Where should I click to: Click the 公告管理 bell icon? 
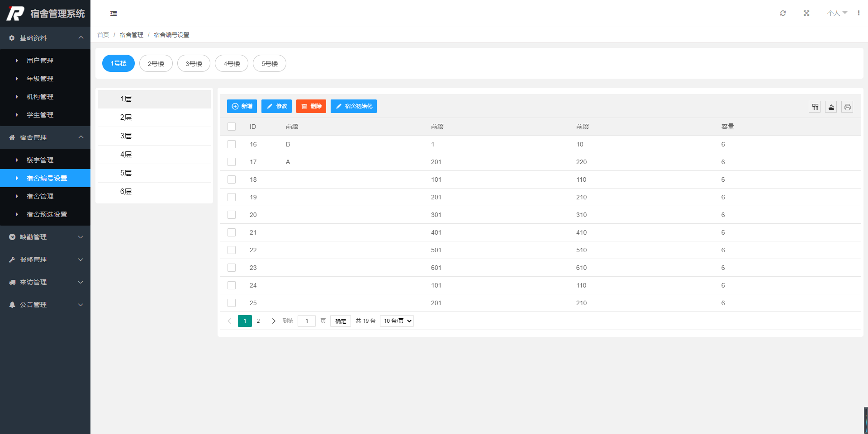point(12,305)
